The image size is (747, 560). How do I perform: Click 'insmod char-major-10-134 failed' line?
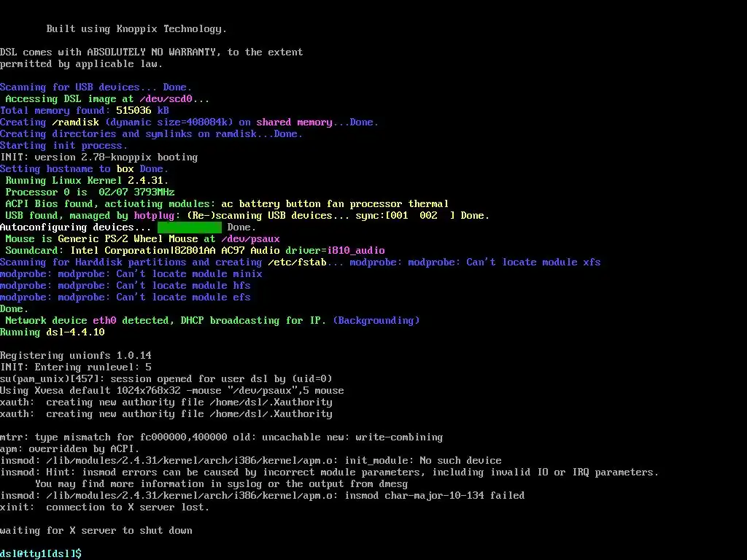tap(263, 496)
